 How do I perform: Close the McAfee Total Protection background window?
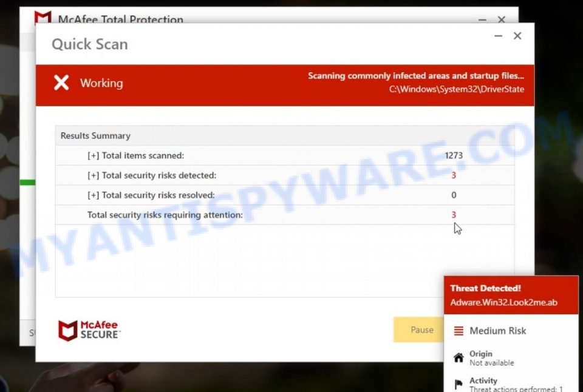[501, 19]
